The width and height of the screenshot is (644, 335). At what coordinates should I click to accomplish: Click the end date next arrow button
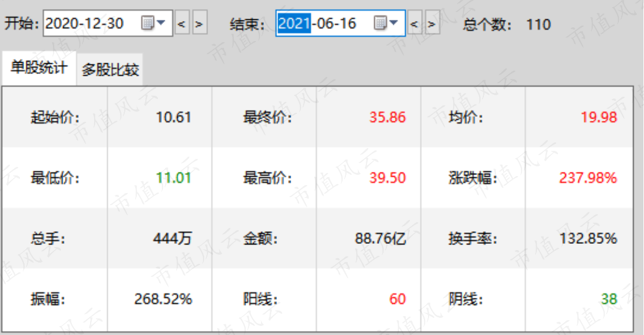pos(433,23)
